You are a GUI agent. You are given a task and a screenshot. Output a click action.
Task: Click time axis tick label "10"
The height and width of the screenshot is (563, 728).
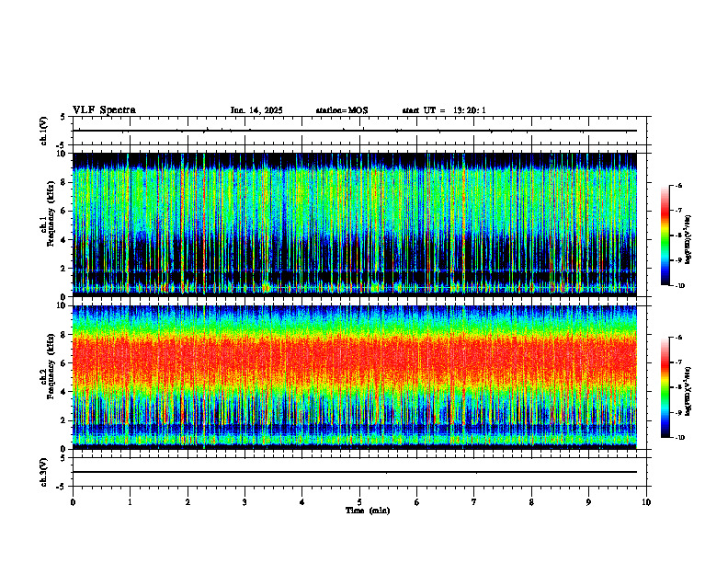point(646,502)
